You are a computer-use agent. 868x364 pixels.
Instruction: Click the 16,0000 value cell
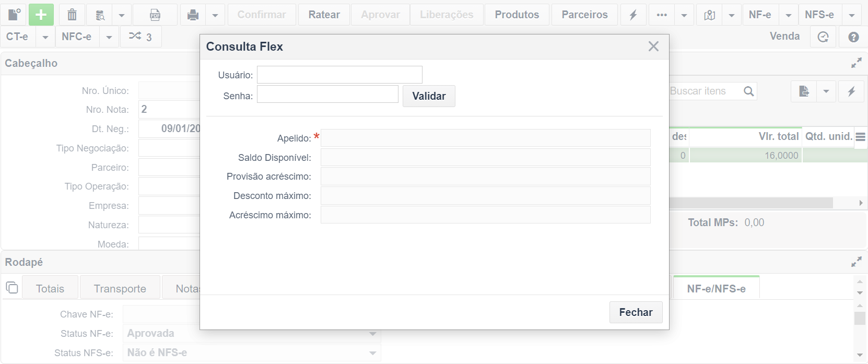[x=746, y=156]
